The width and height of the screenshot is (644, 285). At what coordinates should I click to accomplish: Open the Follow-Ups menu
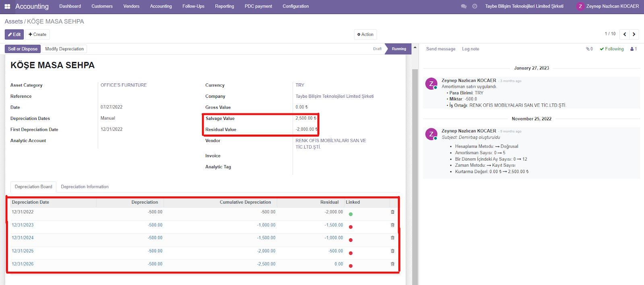tap(193, 6)
